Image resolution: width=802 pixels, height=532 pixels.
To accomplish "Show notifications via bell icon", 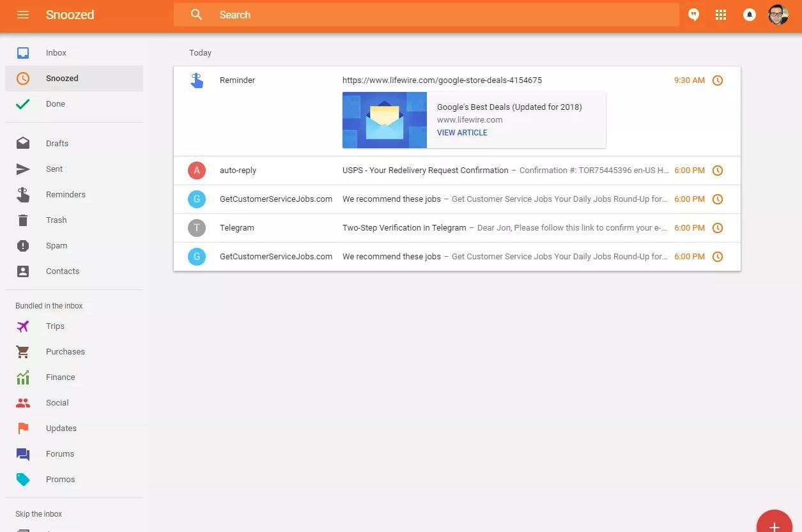I will click(x=750, y=15).
